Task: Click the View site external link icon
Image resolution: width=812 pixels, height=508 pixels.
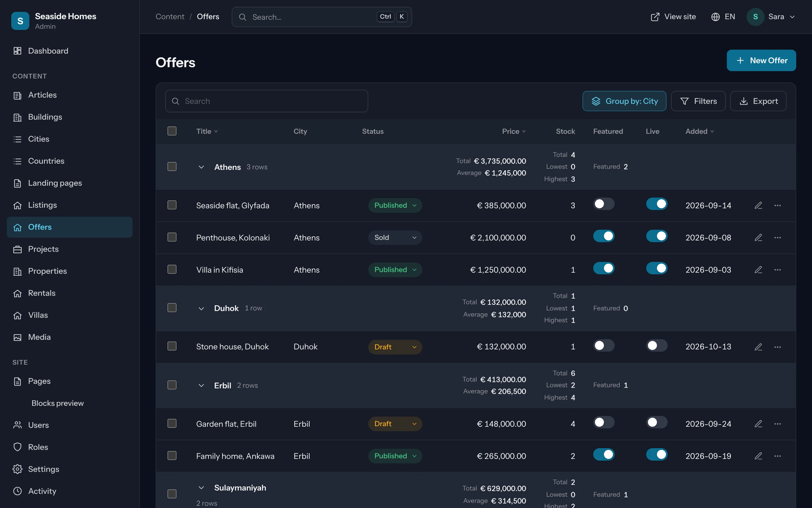Action: click(655, 17)
